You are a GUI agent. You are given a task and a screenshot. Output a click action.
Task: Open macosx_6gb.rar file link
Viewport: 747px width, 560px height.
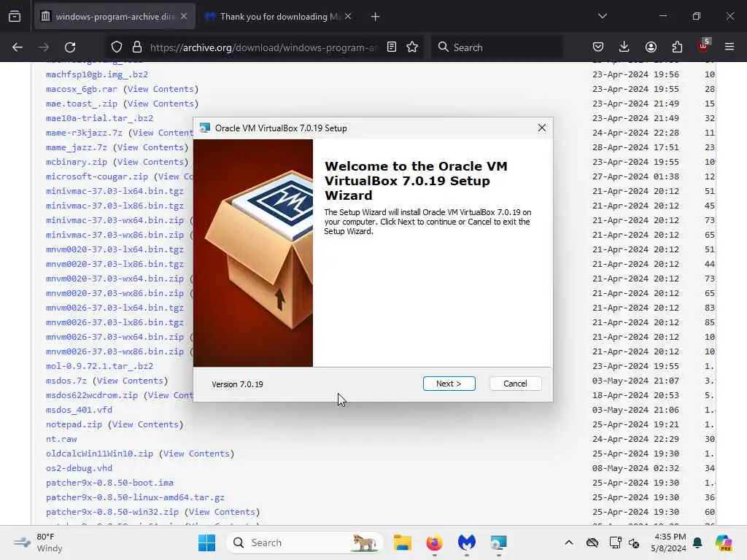pos(82,89)
